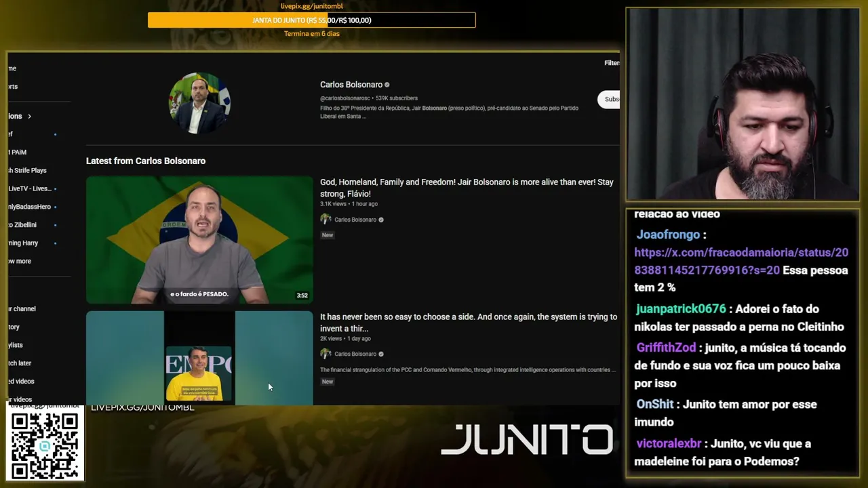The height and width of the screenshot is (488, 868).
Task: Click the streamer webcam feed
Action: [743, 104]
